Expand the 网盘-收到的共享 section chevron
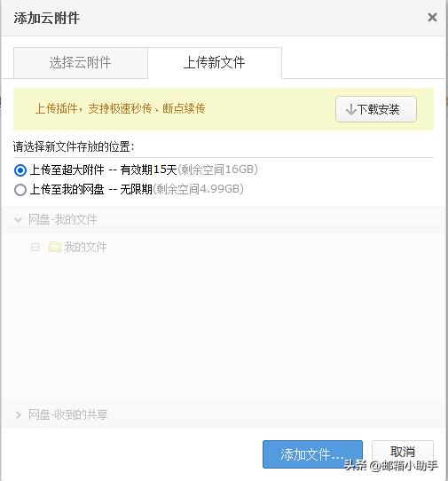 (x=19, y=414)
